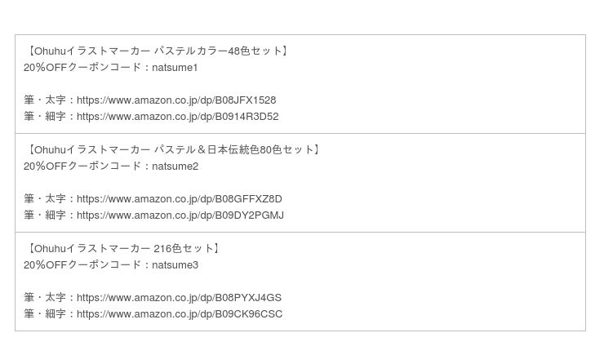Viewport: 604px width, 364px height.
Task: Click the Ohuhu 216色セット heading
Action: [123, 249]
